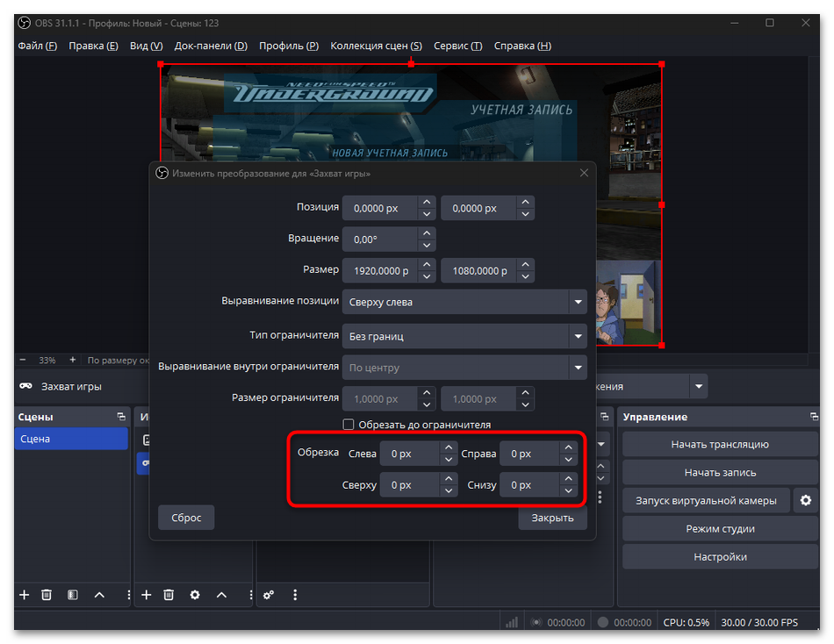Click the Вращение 0,00° input field
This screenshot has height=644, width=834.
[x=380, y=240]
